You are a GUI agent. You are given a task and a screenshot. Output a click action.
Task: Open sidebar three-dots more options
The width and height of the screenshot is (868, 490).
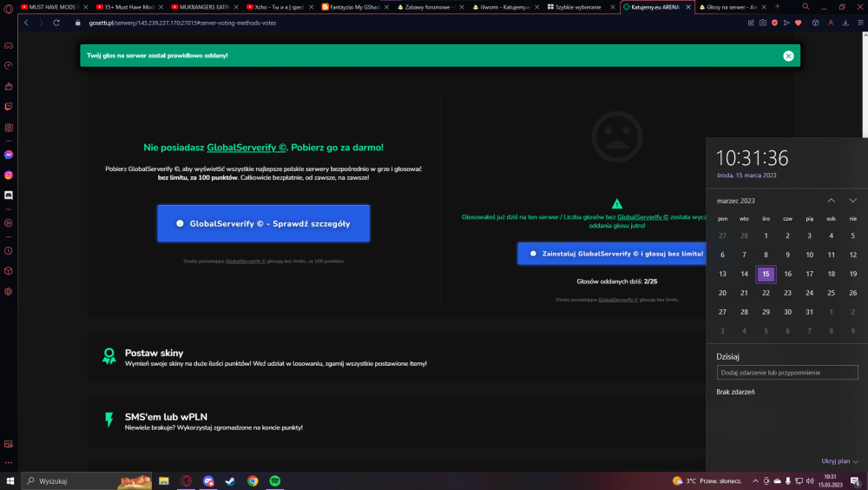click(x=9, y=463)
